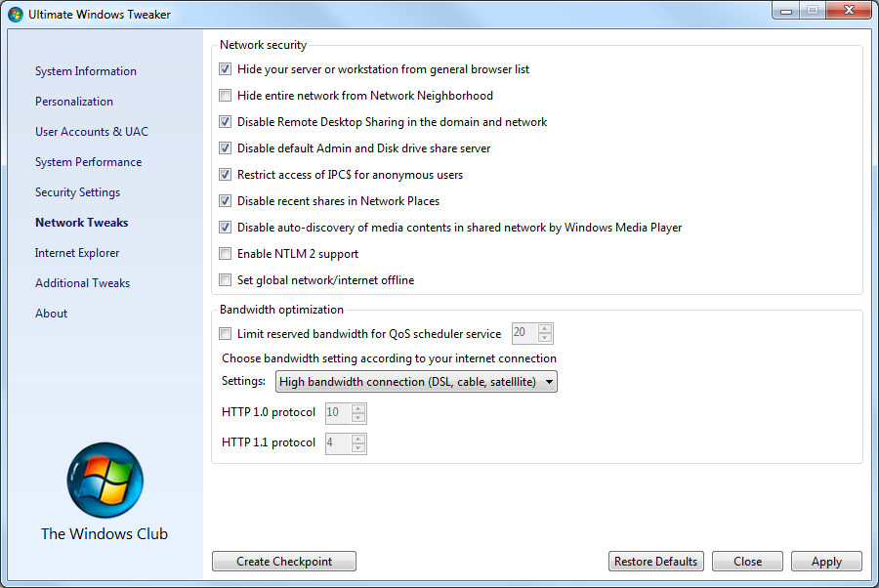This screenshot has width=879, height=588.
Task: Uncheck Restrict access of IPC$ for anonymous
Action: (x=225, y=174)
